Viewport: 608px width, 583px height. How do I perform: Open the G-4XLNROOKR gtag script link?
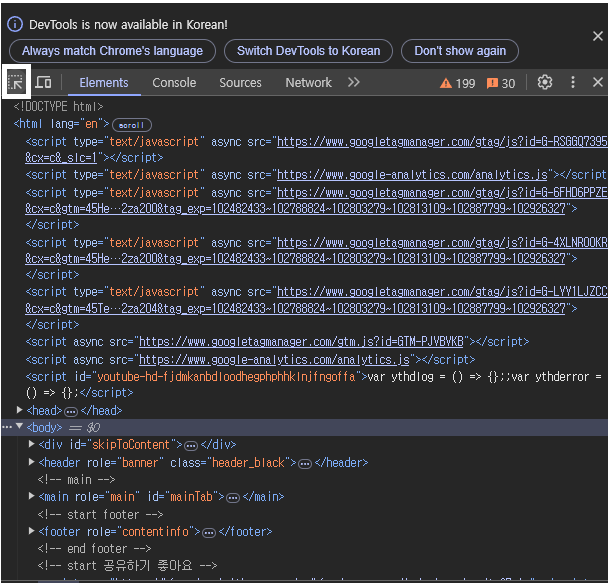pos(442,243)
